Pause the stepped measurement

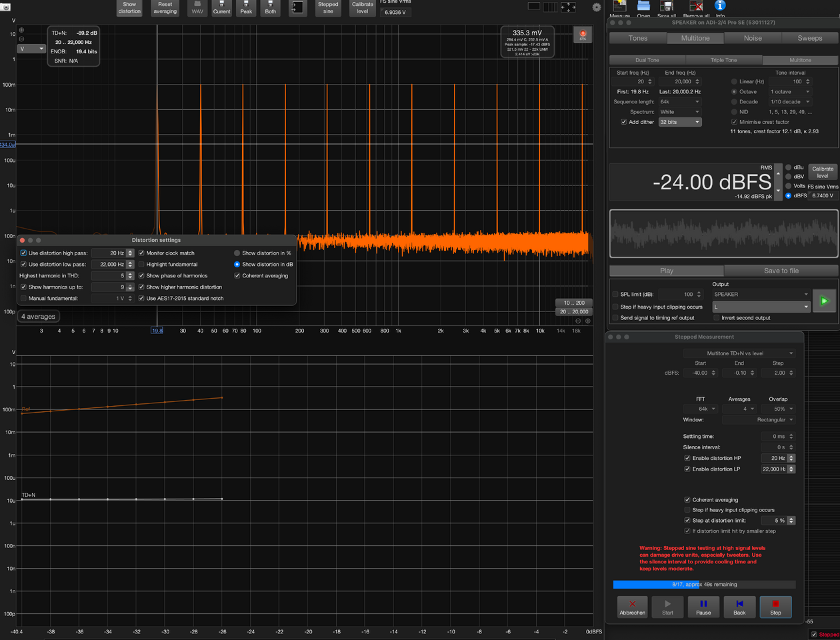pos(703,607)
